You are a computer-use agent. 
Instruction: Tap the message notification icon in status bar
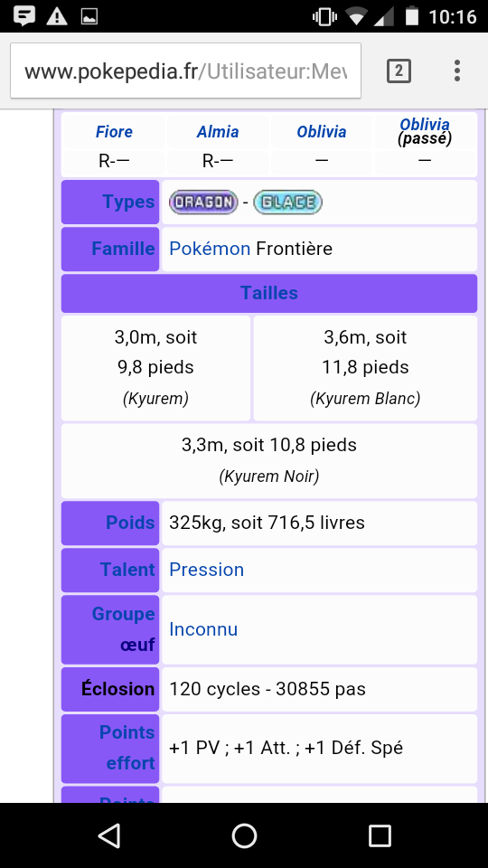[24, 16]
